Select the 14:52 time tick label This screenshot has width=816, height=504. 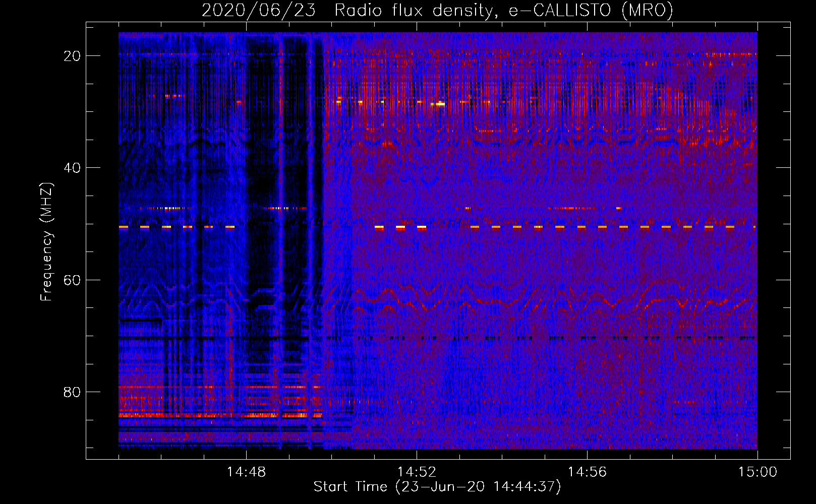click(417, 472)
